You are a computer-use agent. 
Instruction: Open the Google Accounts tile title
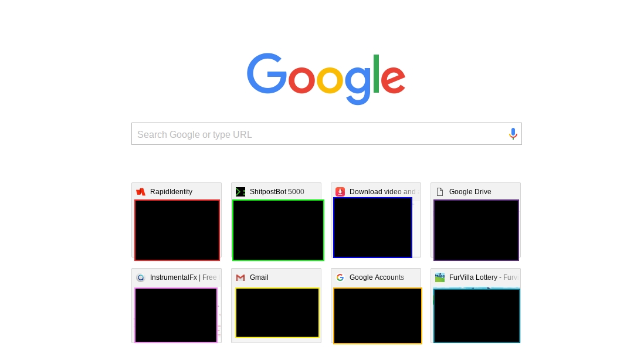[x=377, y=277]
